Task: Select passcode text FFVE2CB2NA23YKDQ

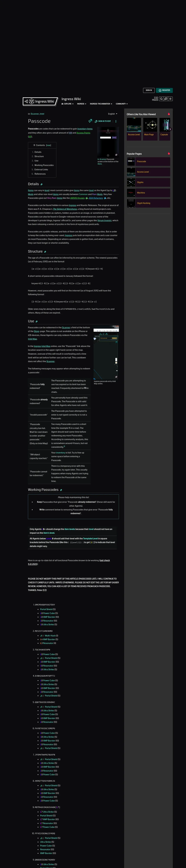Action: coord(45,834)
